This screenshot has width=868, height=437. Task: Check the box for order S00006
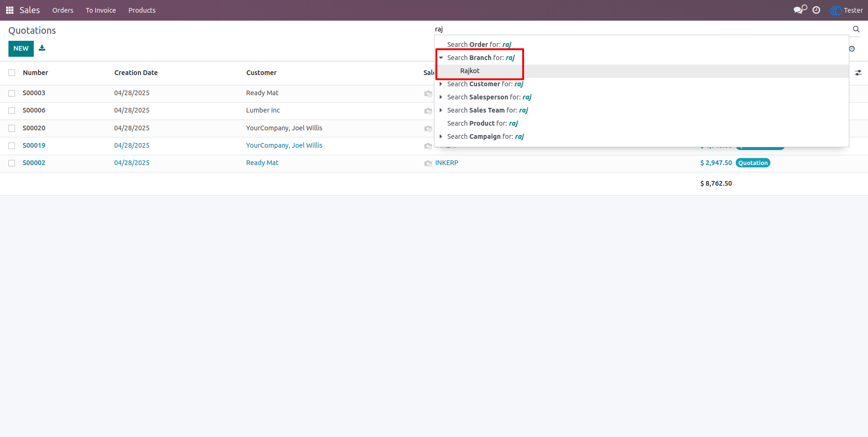tap(12, 111)
